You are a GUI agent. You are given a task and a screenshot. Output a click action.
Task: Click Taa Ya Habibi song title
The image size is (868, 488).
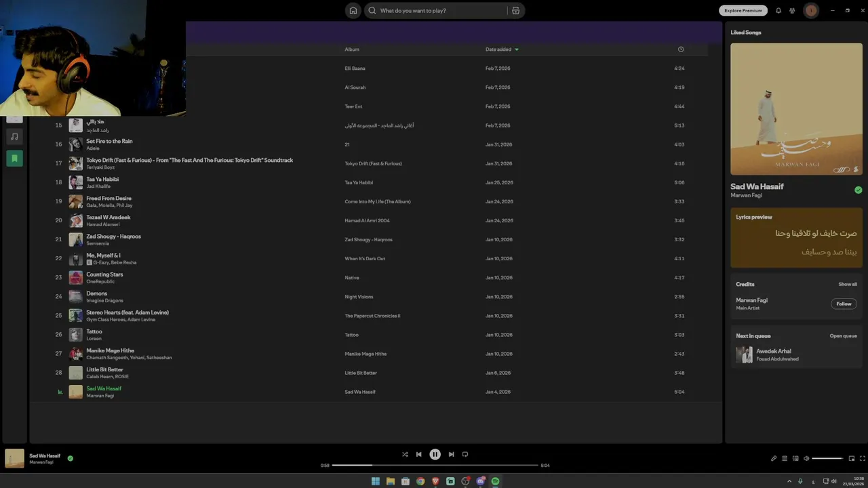102,179
